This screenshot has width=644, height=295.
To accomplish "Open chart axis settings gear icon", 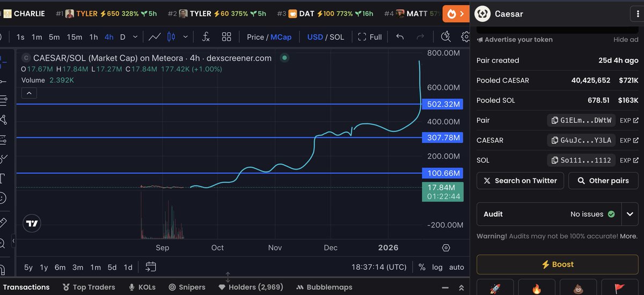I will coord(445,248).
